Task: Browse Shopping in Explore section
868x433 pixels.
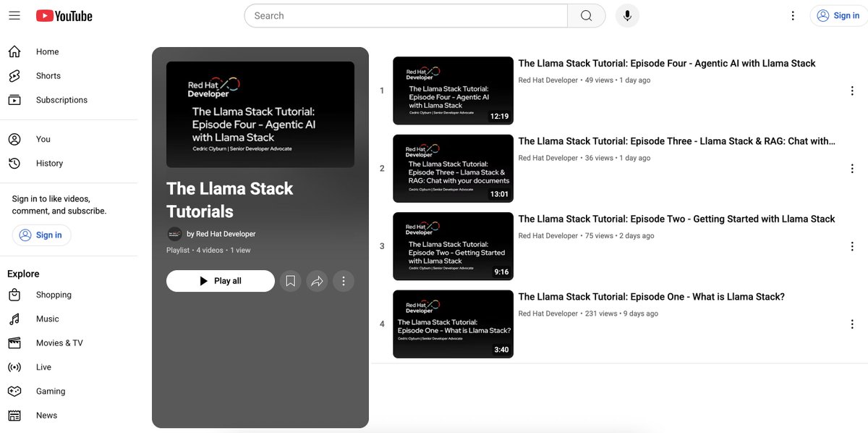Action: point(69,295)
